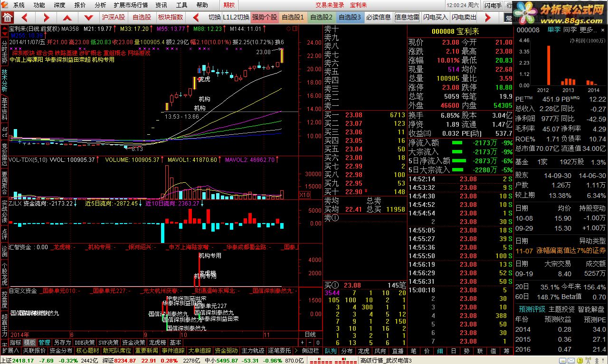Select the 智能解盘 tab in right panel
The image size is (608, 364).
591,308
